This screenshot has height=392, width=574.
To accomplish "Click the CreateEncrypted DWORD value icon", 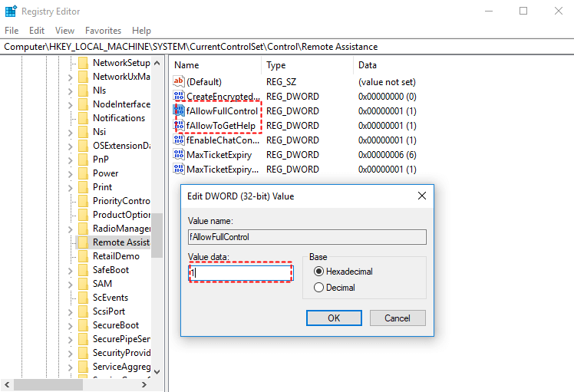I will 179,96.
